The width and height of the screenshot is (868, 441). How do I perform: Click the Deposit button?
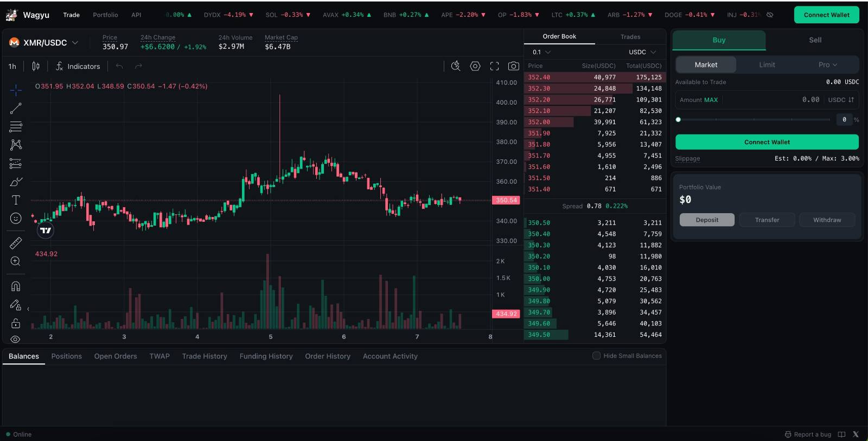(x=707, y=220)
